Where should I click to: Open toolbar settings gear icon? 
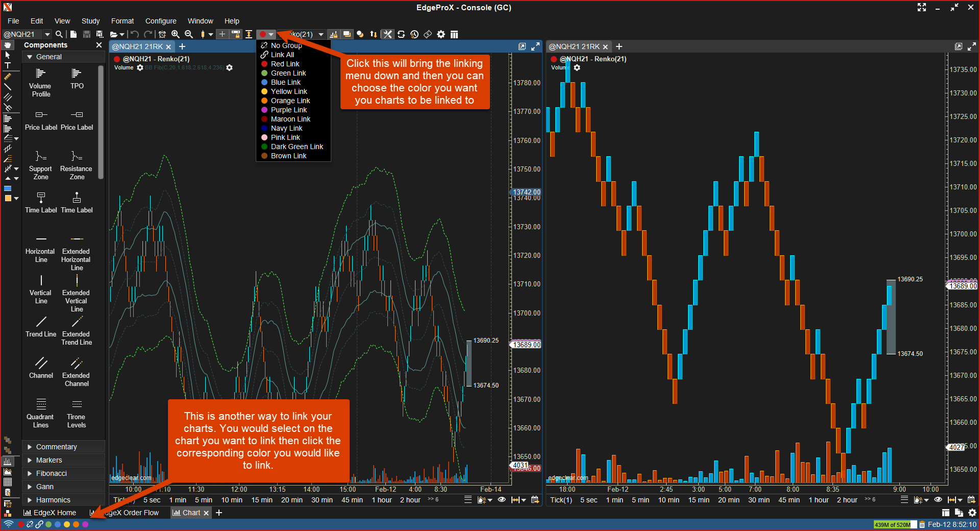point(441,34)
